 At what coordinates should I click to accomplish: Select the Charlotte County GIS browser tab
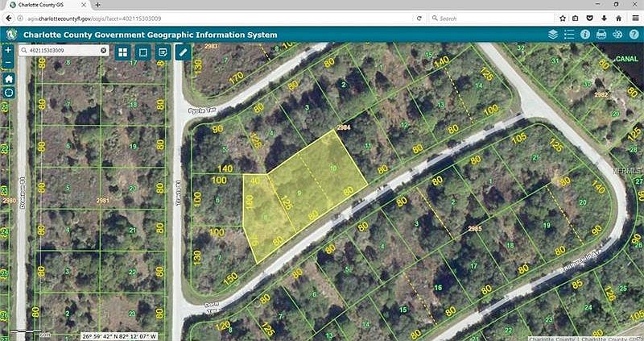coord(48,5)
